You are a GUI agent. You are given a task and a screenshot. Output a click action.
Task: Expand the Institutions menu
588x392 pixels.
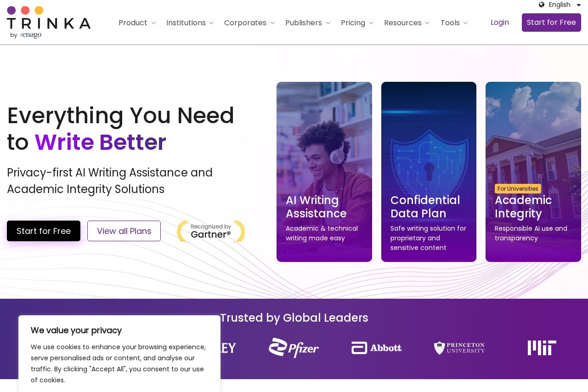[x=190, y=23]
